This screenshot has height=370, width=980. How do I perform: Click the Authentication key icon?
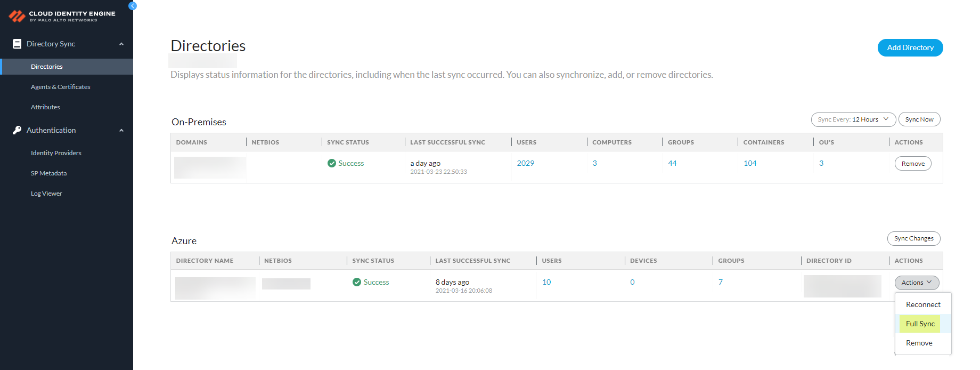coord(17,130)
